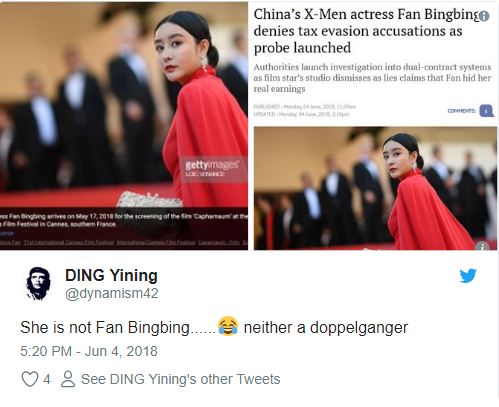The height and width of the screenshot is (407, 499).
Task: Open tweet timestamp 5:20 PM - Jun 4, 2018
Action: click(89, 351)
